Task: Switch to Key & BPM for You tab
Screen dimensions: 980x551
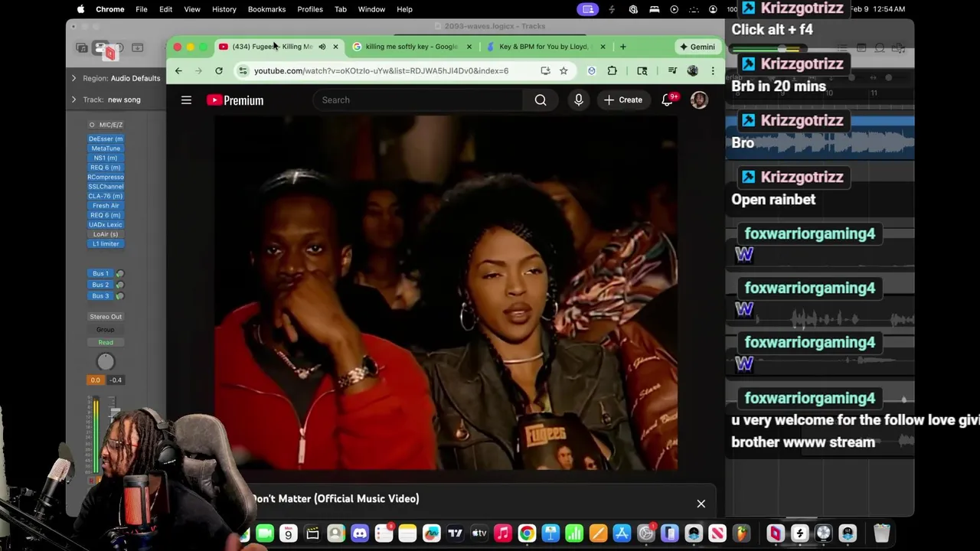Action: point(543,47)
